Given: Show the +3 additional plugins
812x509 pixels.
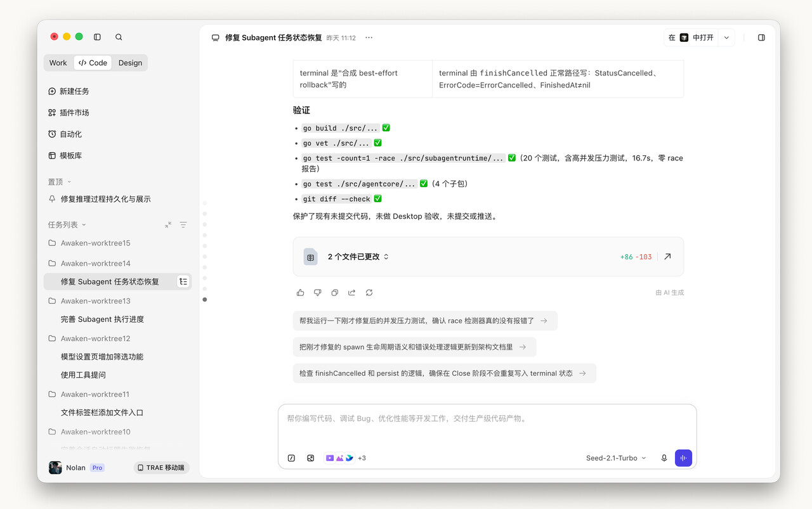Looking at the screenshot, I should [362, 458].
